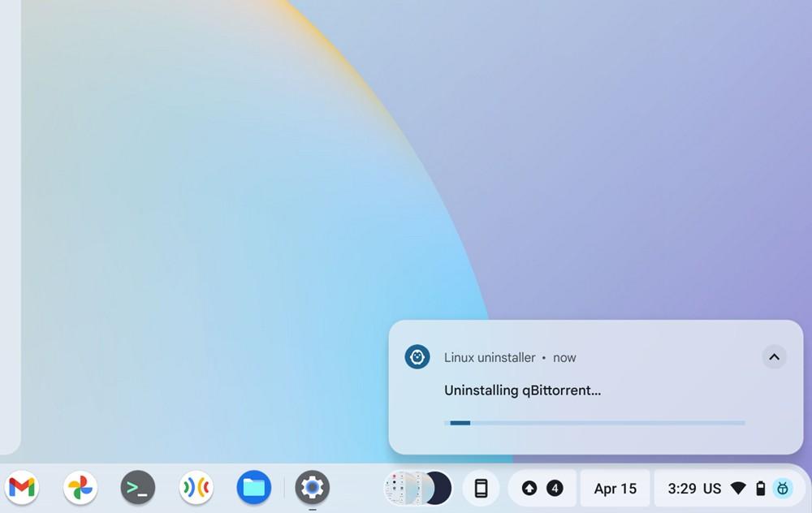Open the recent screenshots thumbnail stack
This screenshot has width=812, height=513.
pos(417,488)
